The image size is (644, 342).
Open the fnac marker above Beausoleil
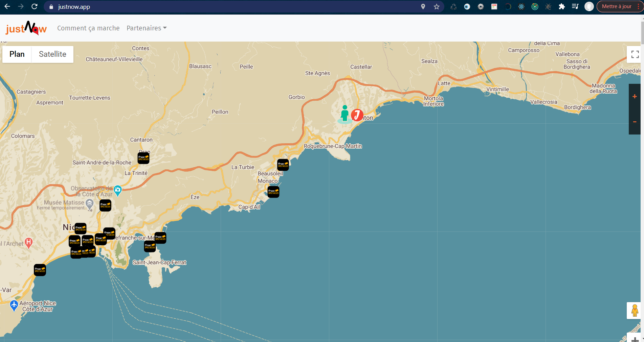coord(283,165)
